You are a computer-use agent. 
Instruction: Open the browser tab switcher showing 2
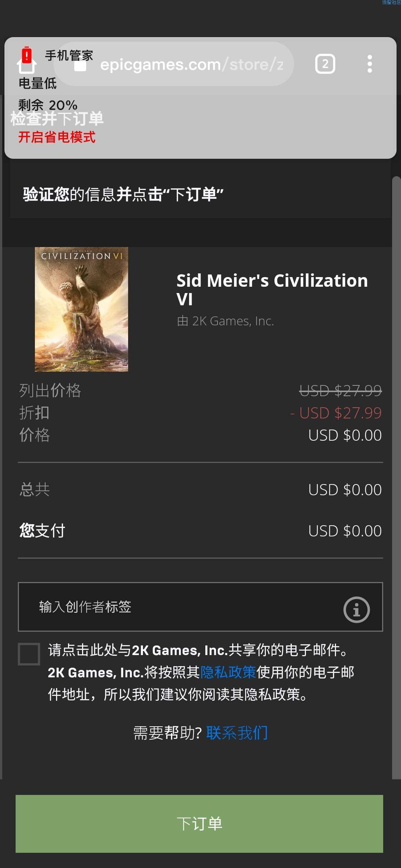(325, 64)
